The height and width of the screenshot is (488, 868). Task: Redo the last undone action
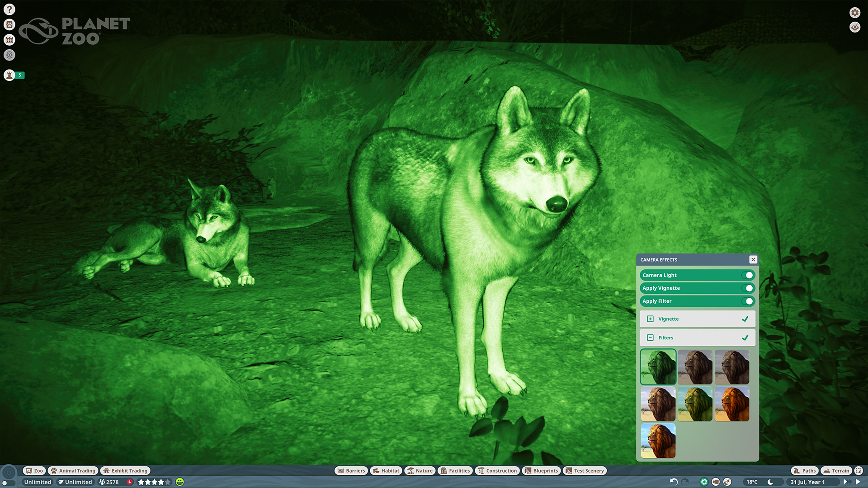coord(685,482)
